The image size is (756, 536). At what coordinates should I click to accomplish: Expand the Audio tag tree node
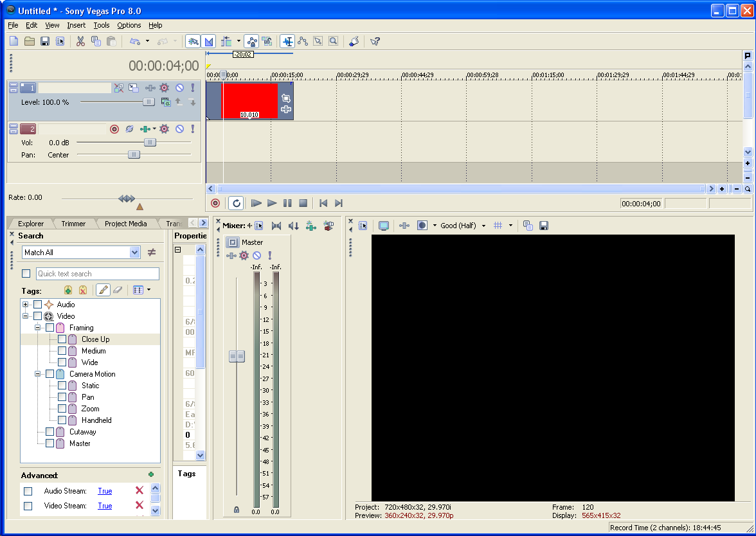[25, 305]
